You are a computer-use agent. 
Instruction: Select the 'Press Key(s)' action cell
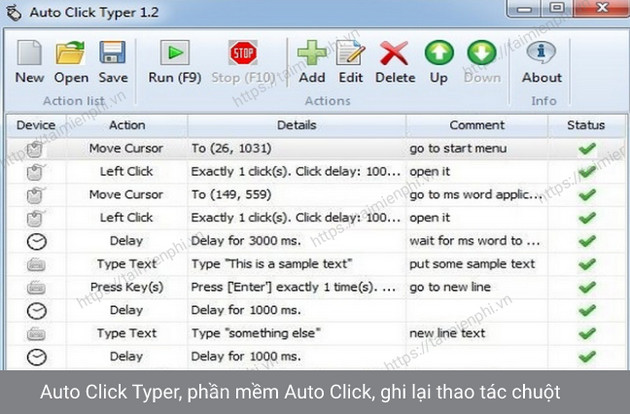(127, 287)
